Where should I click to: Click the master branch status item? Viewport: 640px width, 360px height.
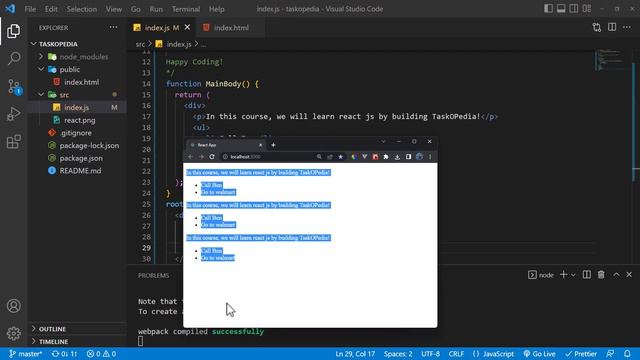click(25, 353)
